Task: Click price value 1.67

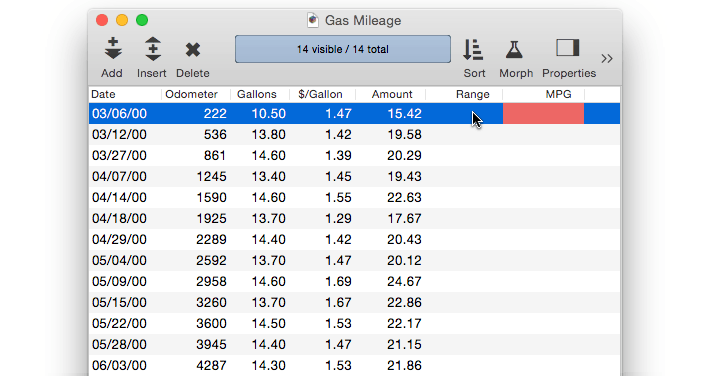Action: pos(338,302)
